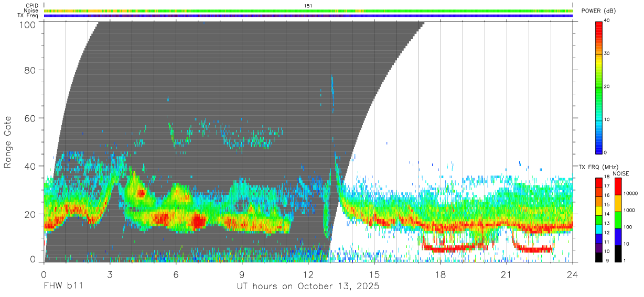This screenshot has width=644, height=297.
Task: Click the TX FRQ (MHz) legend title
Action: click(x=599, y=167)
